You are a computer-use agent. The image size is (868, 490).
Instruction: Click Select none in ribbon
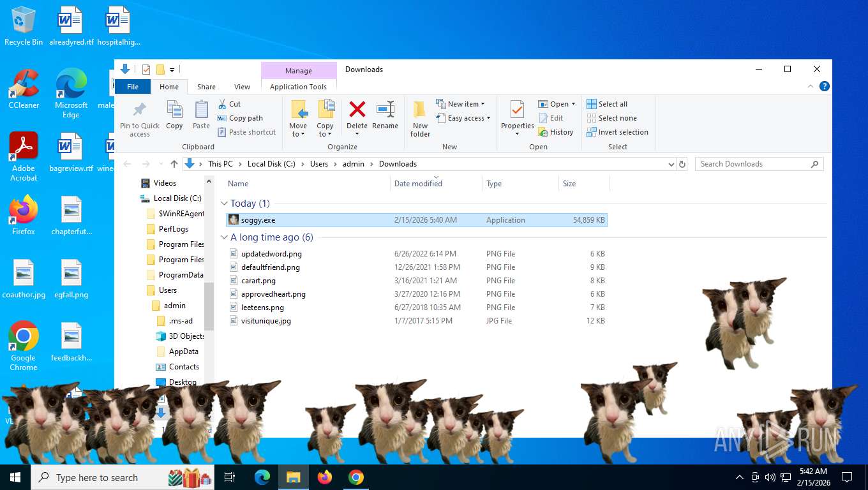[611, 118]
